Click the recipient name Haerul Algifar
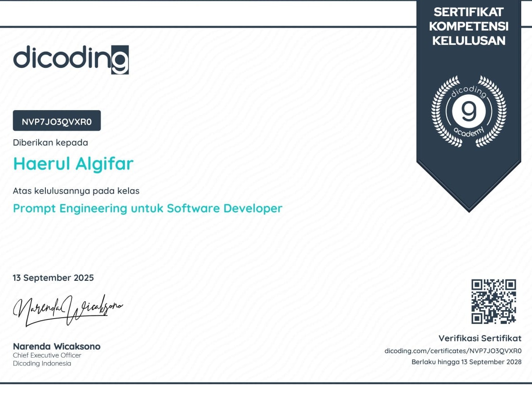 pyautogui.click(x=73, y=164)
